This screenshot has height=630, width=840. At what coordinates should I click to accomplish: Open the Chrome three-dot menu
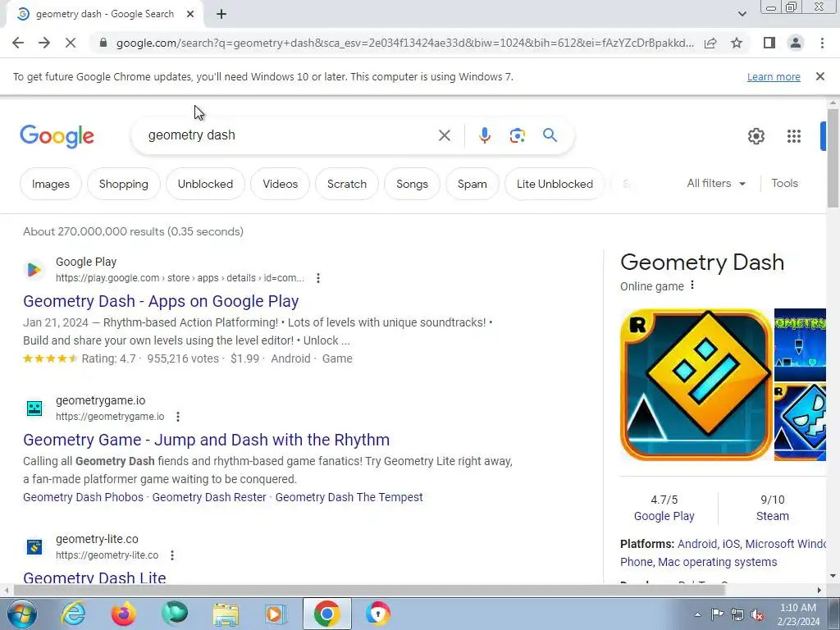(x=822, y=43)
